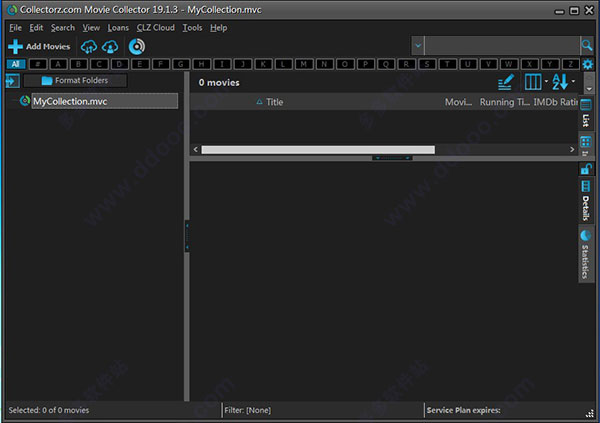Open the CLZ Cloud menu
The height and width of the screenshot is (423, 600).
click(x=156, y=28)
